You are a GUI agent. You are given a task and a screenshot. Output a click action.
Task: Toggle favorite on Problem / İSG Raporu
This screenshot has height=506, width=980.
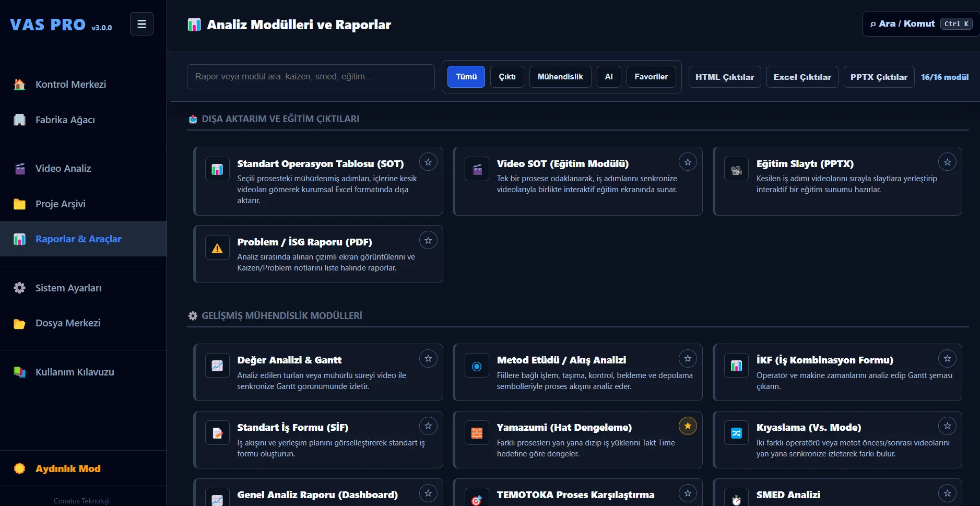pyautogui.click(x=428, y=240)
